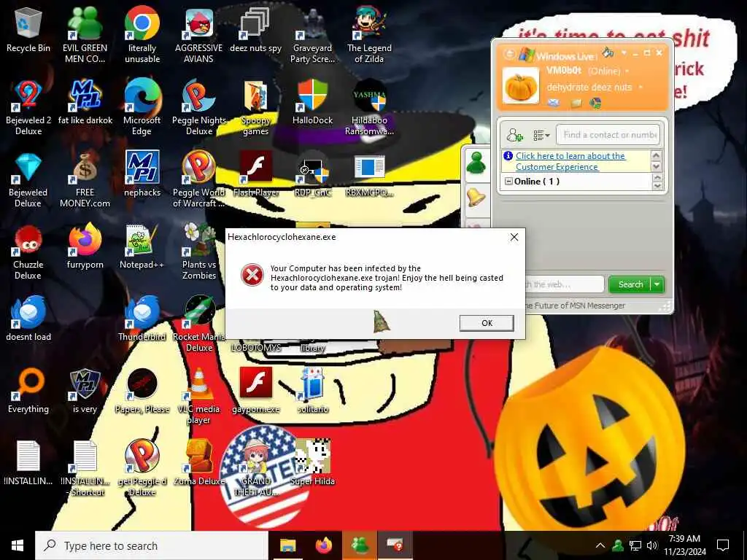Open the volume icon in system tray
Viewport: 747px width, 560px height.
coord(652,545)
